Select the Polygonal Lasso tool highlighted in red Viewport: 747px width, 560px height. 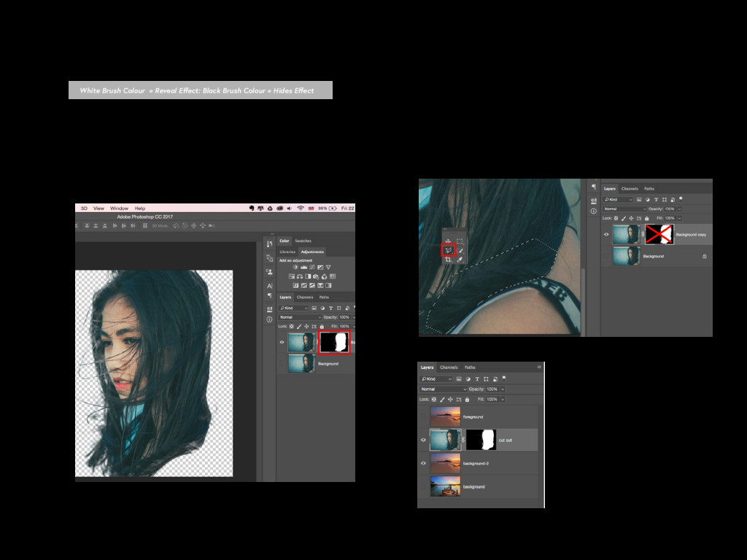click(448, 250)
